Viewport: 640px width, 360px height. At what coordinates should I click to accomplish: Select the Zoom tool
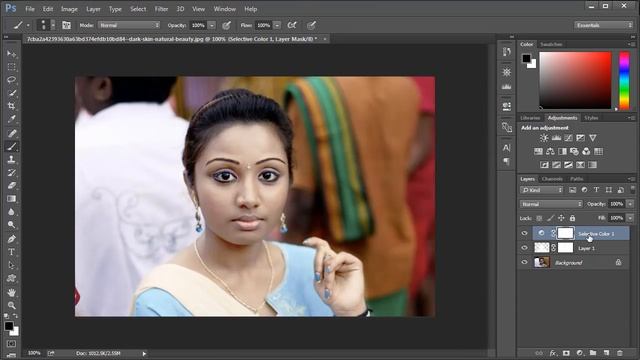click(11, 305)
